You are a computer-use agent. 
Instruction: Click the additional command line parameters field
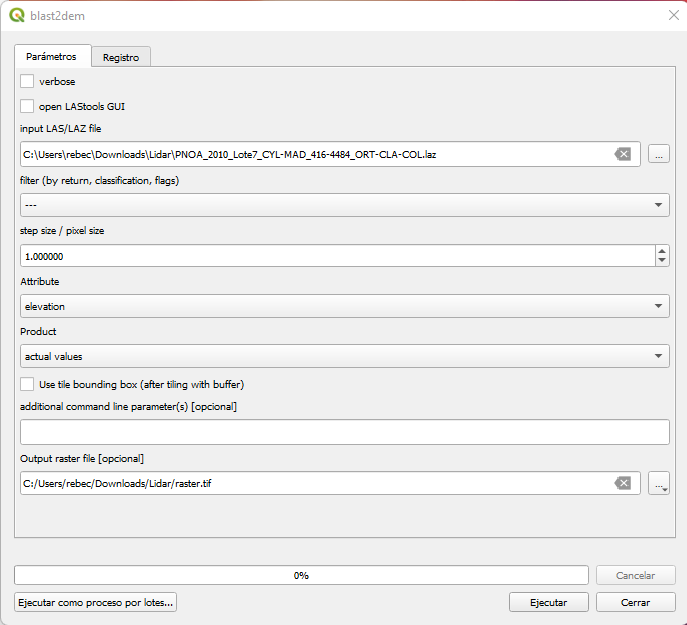[x=344, y=432]
